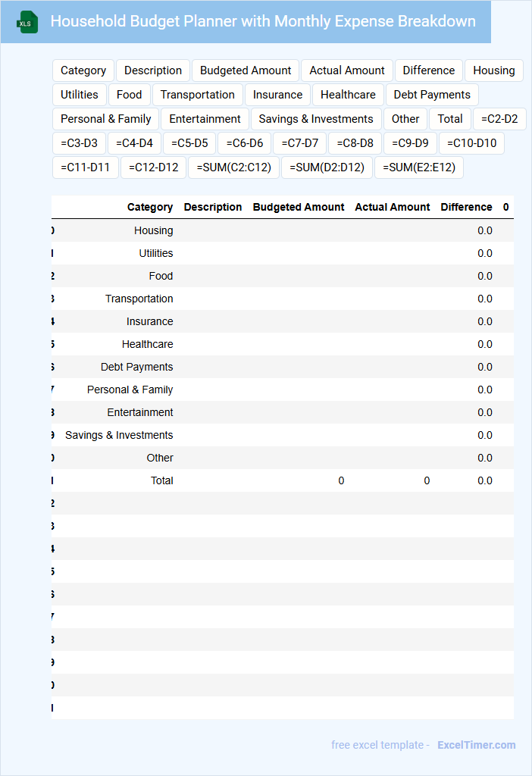This screenshot has height=776, width=532.
Task: Select the Budgeted Amount tag
Action: (x=246, y=70)
